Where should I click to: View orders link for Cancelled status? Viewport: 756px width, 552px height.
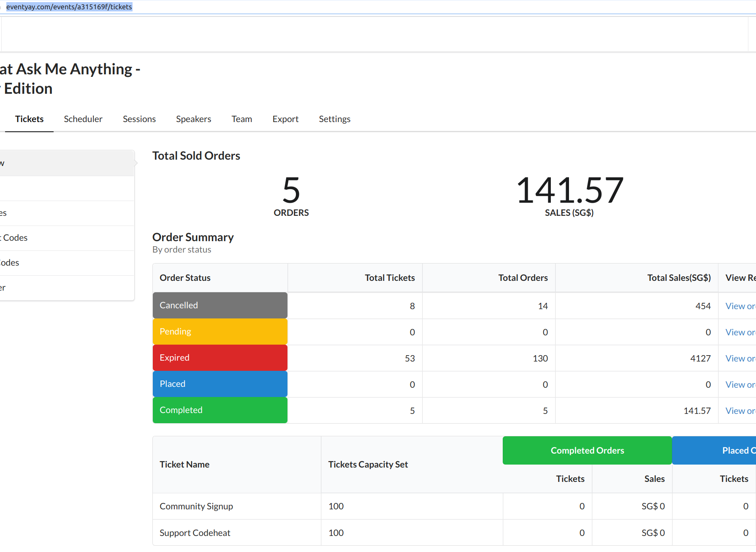pyautogui.click(x=740, y=306)
